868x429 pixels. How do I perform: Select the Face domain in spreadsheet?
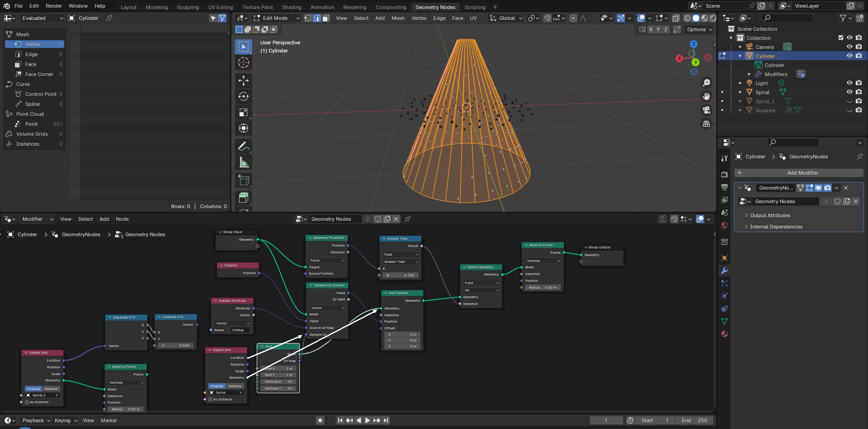[x=31, y=64]
